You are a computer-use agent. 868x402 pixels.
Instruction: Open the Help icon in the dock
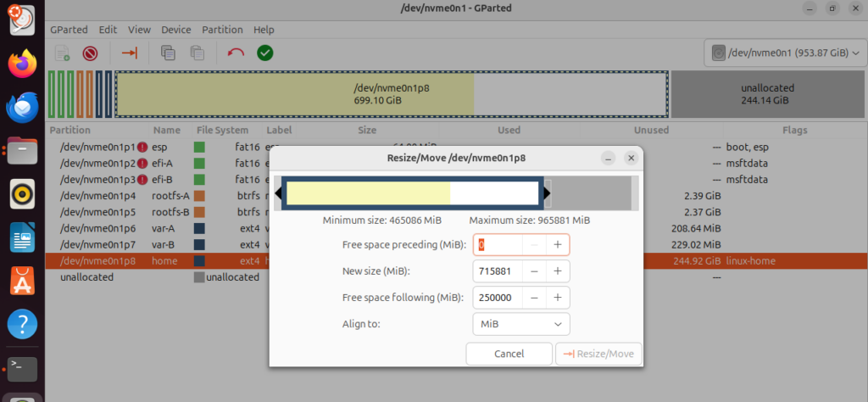click(22, 324)
